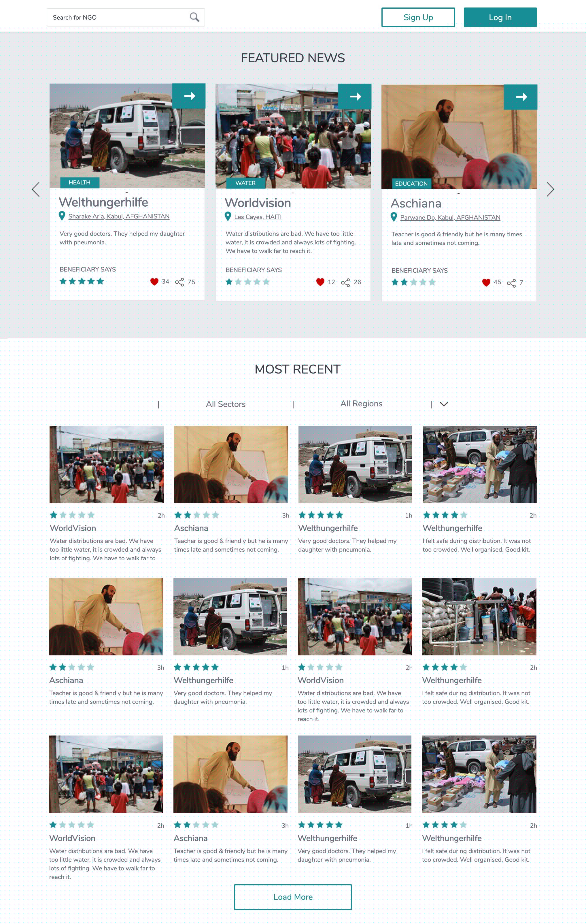The height and width of the screenshot is (924, 586).
Task: Open the WorldVision review ending 'walk far to'
Action: coord(105,550)
